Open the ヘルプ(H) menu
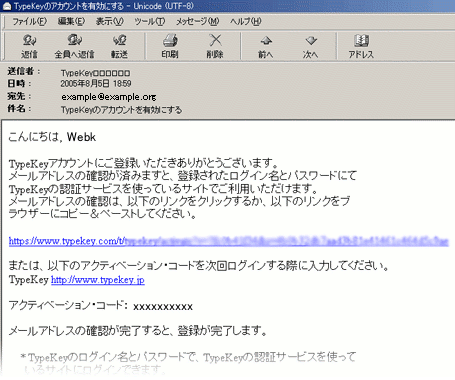 [246, 21]
